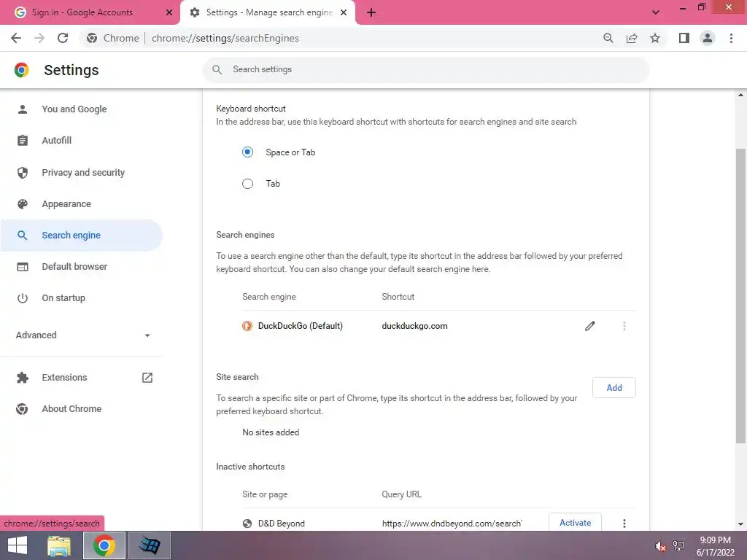Click the share page icon
747x560 pixels.
click(632, 38)
